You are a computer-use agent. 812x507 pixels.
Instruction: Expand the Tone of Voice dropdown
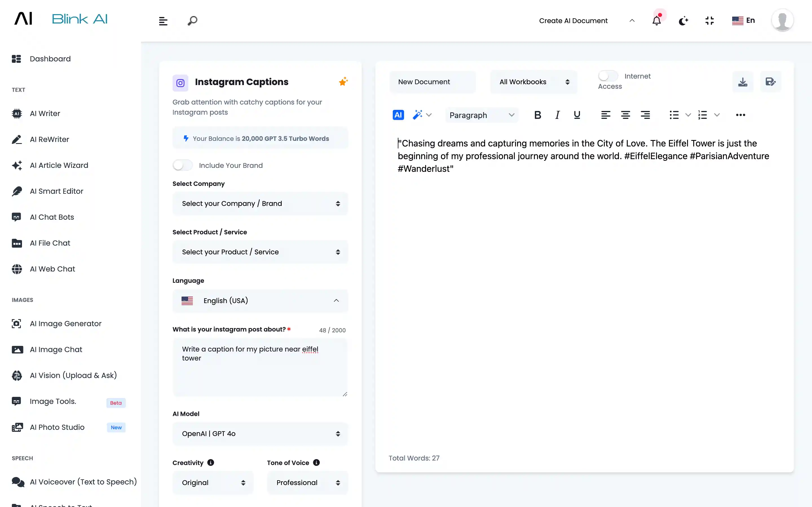[x=307, y=482]
